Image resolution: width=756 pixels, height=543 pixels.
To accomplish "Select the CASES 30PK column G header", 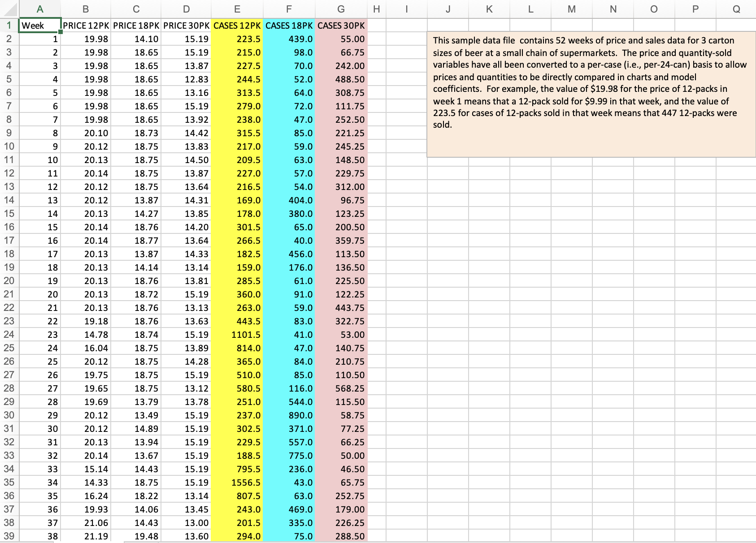I will coord(341,9).
